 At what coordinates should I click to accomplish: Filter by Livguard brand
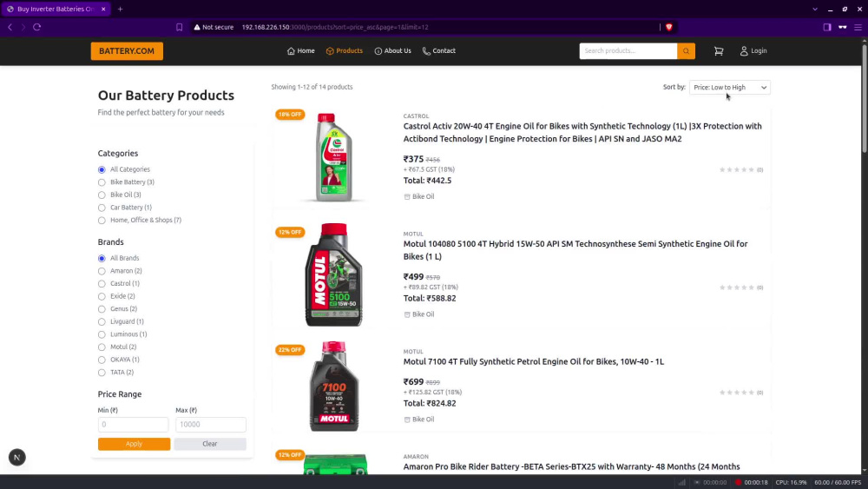(x=102, y=321)
